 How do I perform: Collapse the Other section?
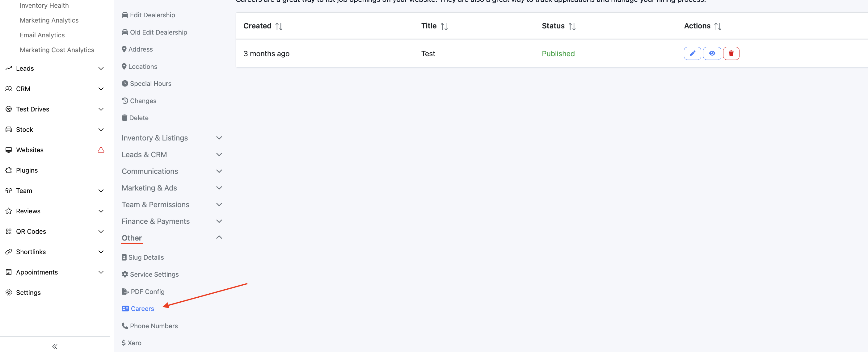[219, 237]
